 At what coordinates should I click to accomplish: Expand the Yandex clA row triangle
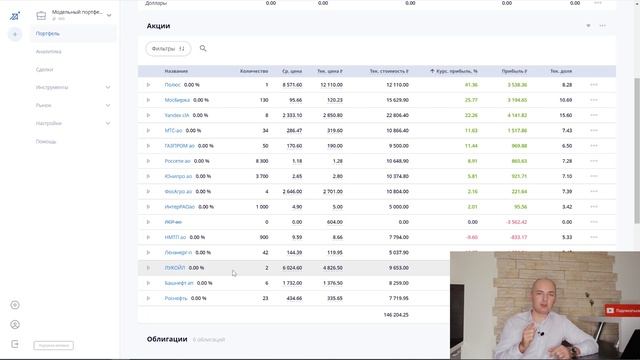click(x=148, y=115)
